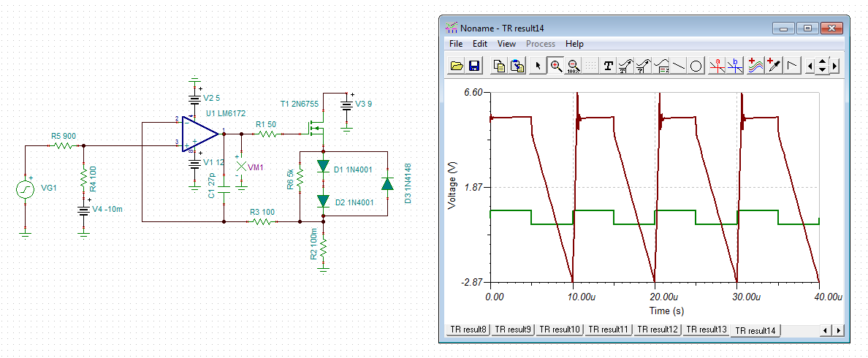The width and height of the screenshot is (868, 358).
Task: Open the Help menu
Action: pyautogui.click(x=574, y=44)
